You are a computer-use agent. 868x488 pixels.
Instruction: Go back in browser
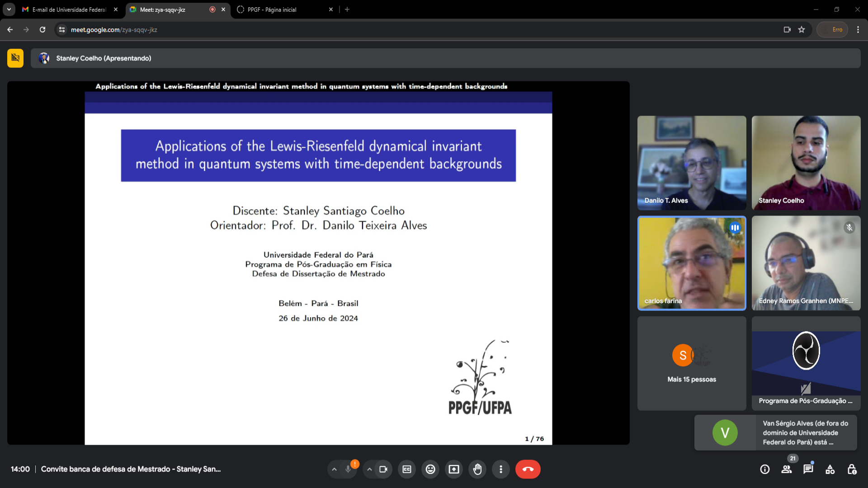(10, 29)
